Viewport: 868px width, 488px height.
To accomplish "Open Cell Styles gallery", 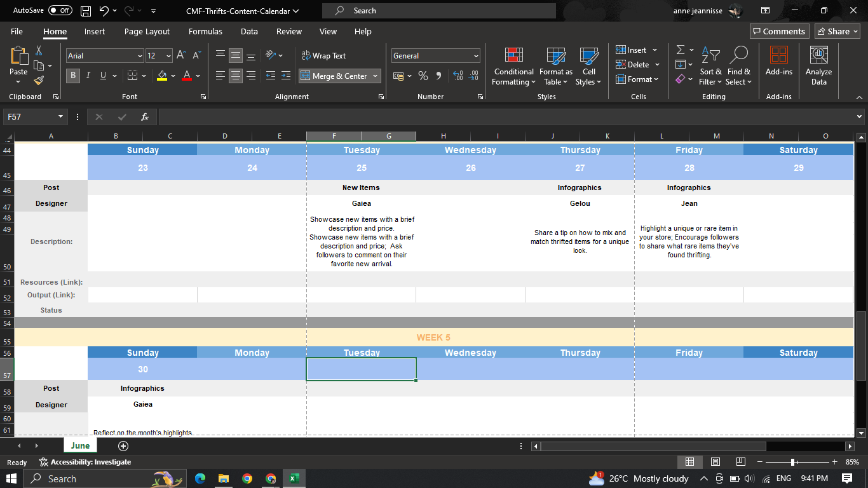I will 589,66.
